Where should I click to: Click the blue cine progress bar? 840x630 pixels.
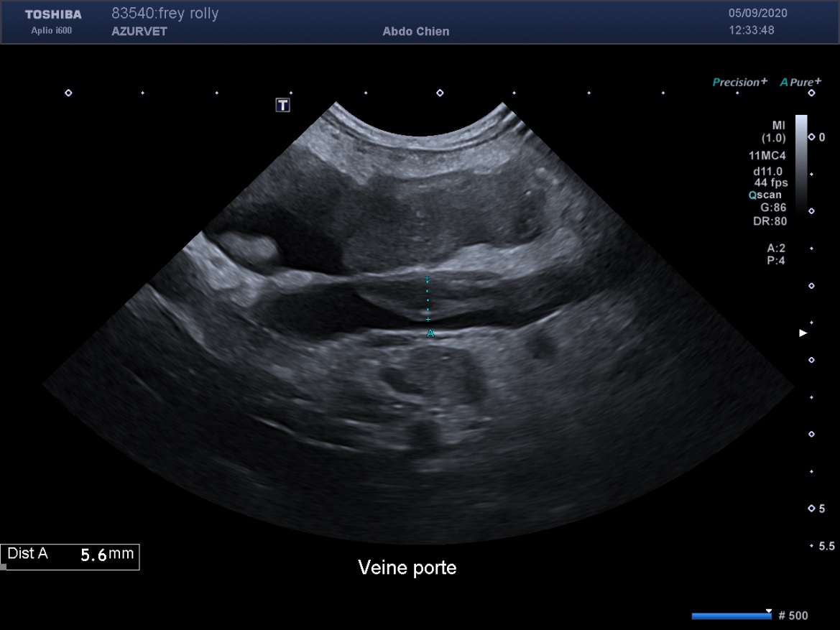pyautogui.click(x=730, y=616)
